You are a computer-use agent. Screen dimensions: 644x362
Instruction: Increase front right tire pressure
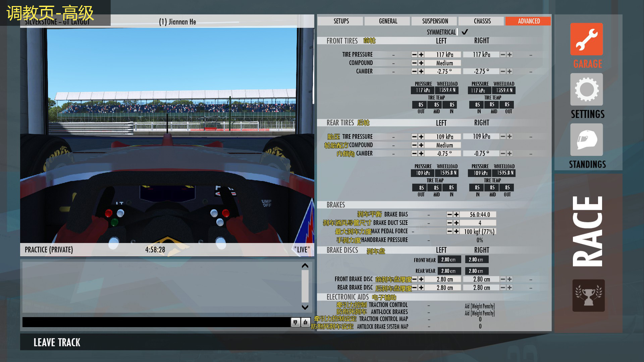coord(509,55)
